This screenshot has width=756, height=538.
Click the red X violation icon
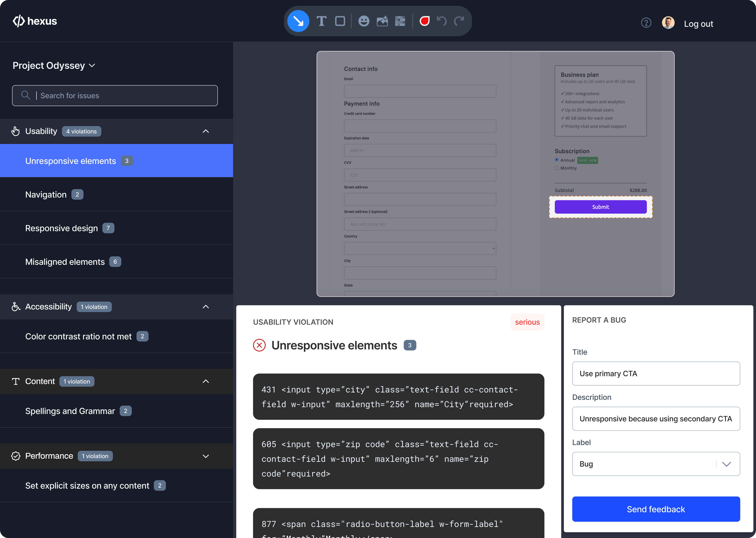click(x=259, y=345)
